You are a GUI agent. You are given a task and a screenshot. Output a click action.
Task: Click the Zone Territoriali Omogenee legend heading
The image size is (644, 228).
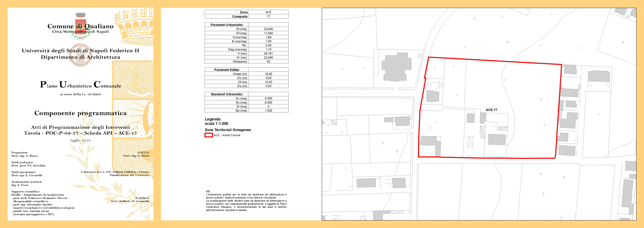click(x=228, y=130)
